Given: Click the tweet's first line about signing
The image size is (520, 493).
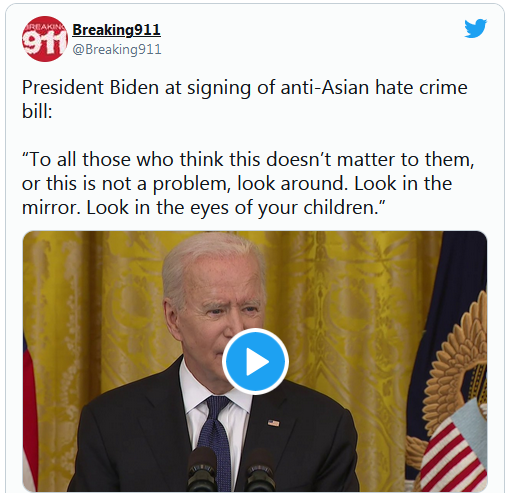Looking at the screenshot, I should point(245,87).
